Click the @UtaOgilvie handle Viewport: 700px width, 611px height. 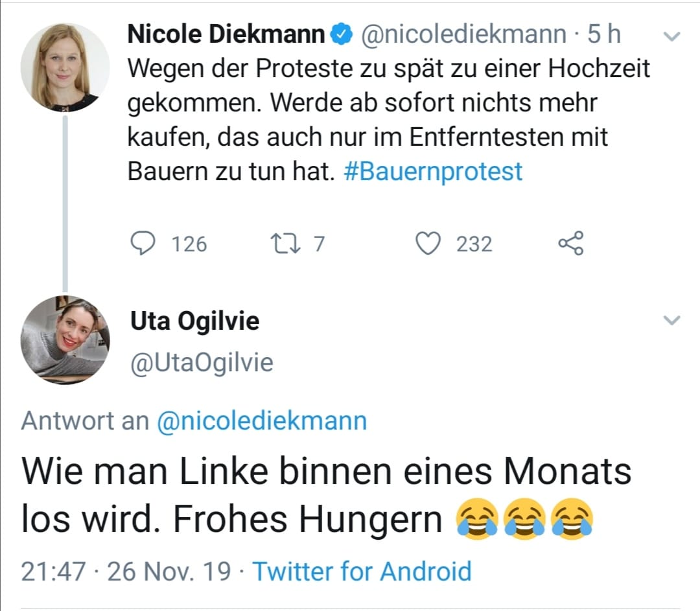click(x=202, y=363)
